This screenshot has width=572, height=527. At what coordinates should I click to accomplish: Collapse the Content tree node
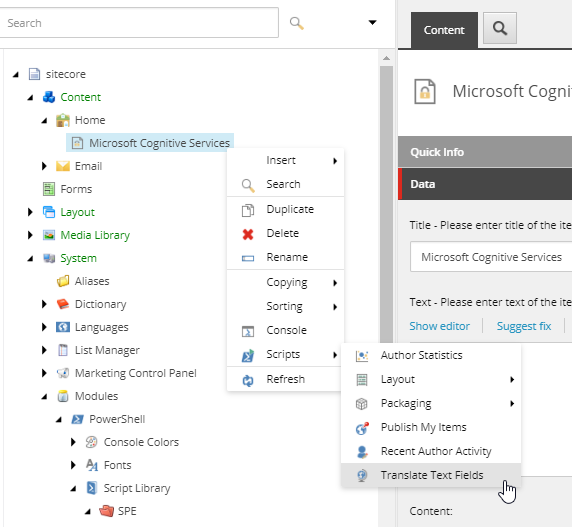coord(30,97)
